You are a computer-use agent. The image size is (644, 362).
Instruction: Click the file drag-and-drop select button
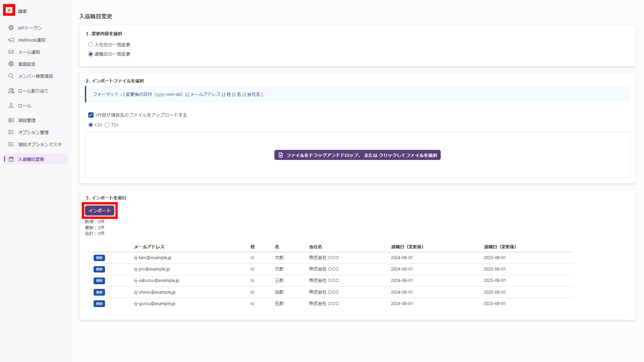pos(357,155)
